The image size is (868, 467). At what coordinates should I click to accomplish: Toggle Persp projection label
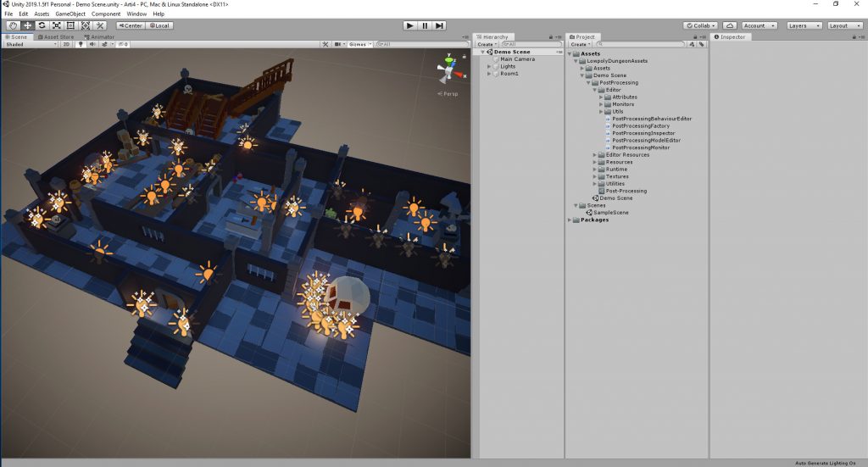click(x=448, y=94)
